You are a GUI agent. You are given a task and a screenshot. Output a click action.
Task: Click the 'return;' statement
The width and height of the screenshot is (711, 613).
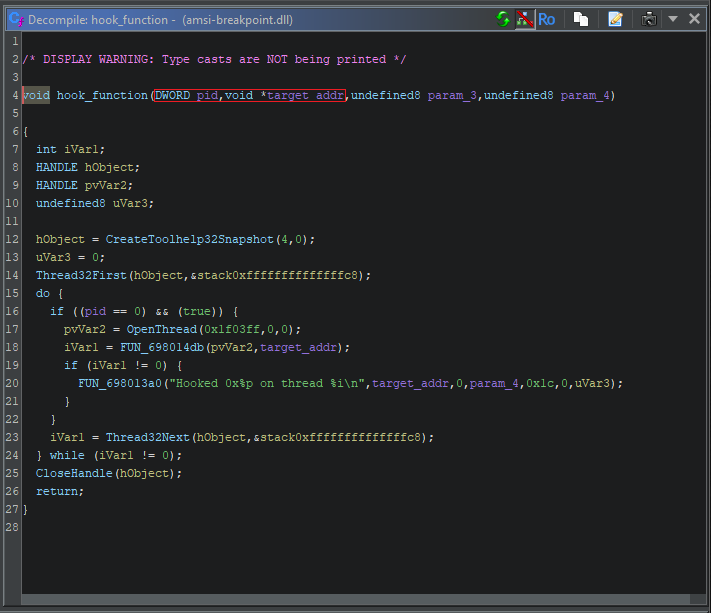(x=60, y=491)
